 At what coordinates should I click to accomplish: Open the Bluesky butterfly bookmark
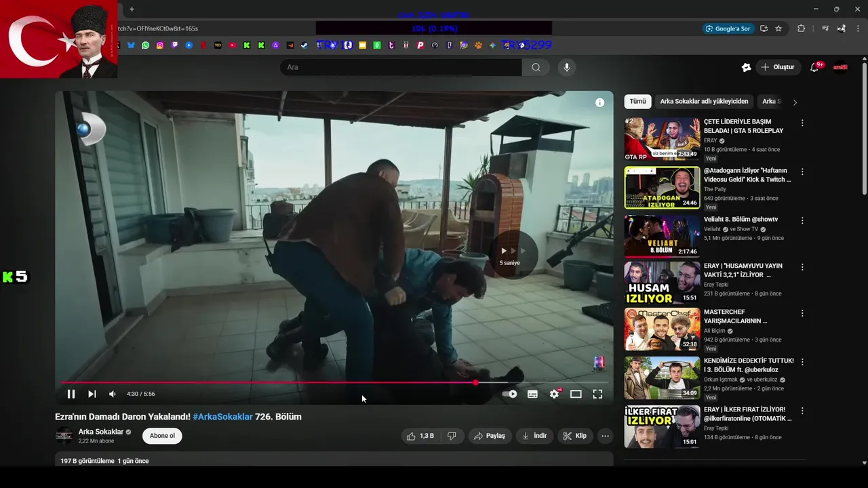[x=131, y=45]
